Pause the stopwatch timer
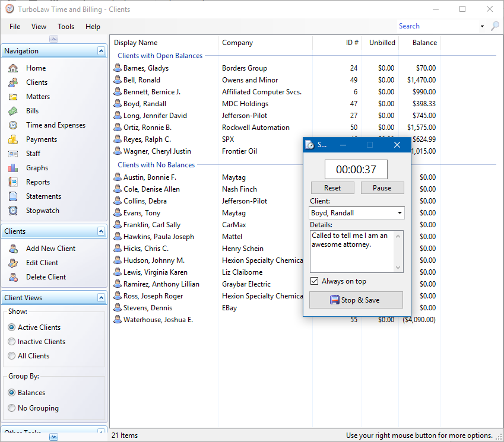Viewport: 504px width, 442px height. (382, 188)
